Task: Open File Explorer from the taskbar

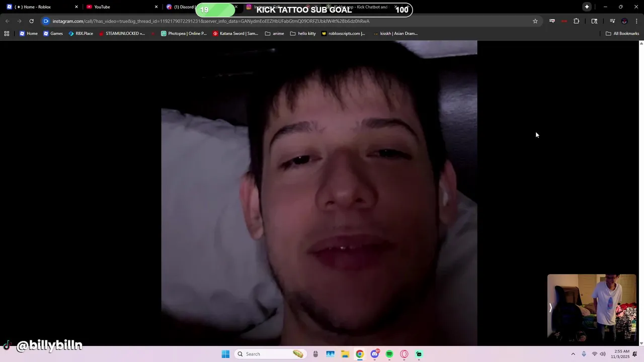Action: pyautogui.click(x=345, y=354)
